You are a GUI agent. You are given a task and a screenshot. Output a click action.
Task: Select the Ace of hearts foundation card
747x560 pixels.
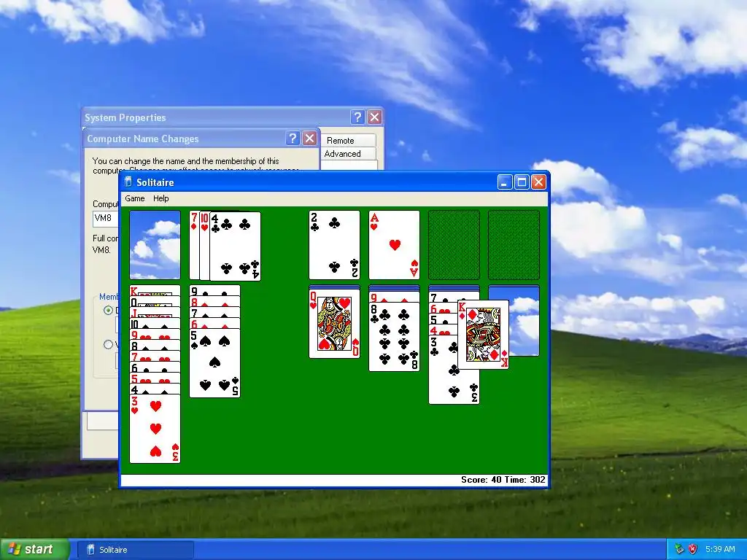395,245
